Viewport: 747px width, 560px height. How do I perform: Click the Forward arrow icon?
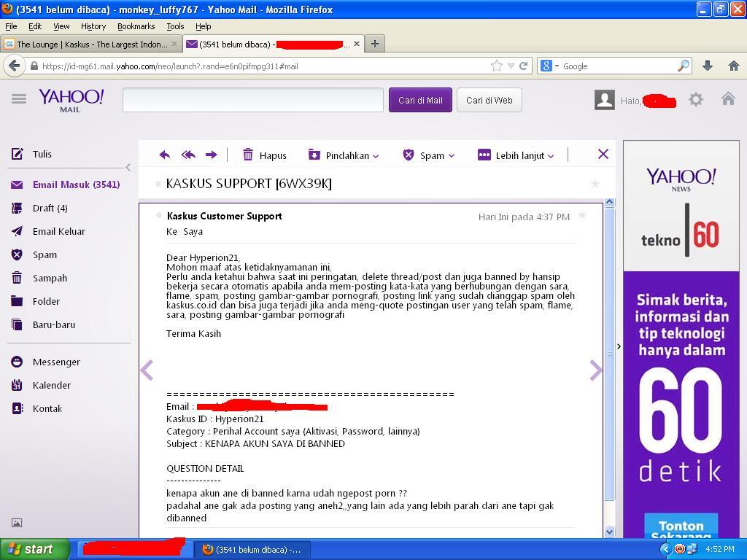tap(211, 155)
